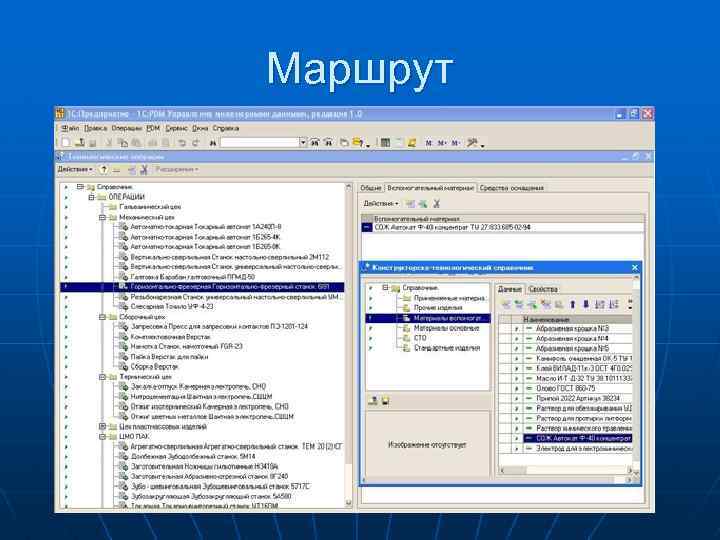Select Стандартные изделия in dialog tree
720x540 pixels.
447,348
